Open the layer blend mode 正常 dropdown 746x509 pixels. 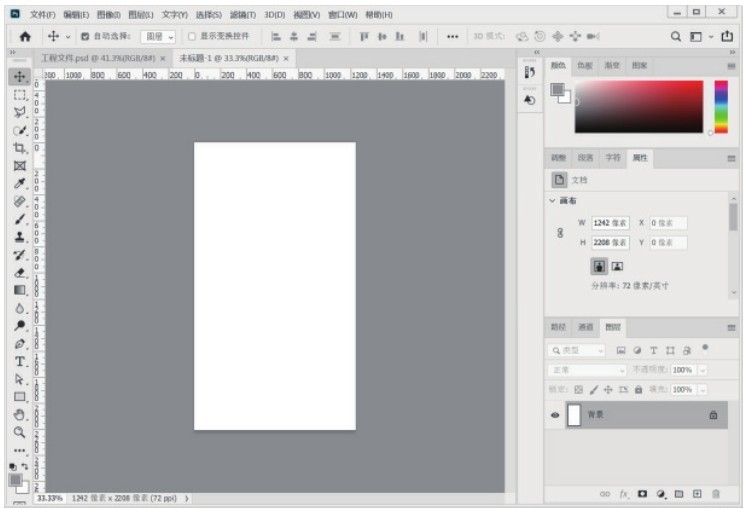[586, 370]
